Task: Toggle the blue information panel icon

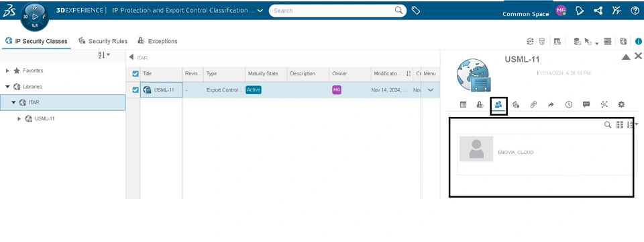Action: tap(639, 41)
